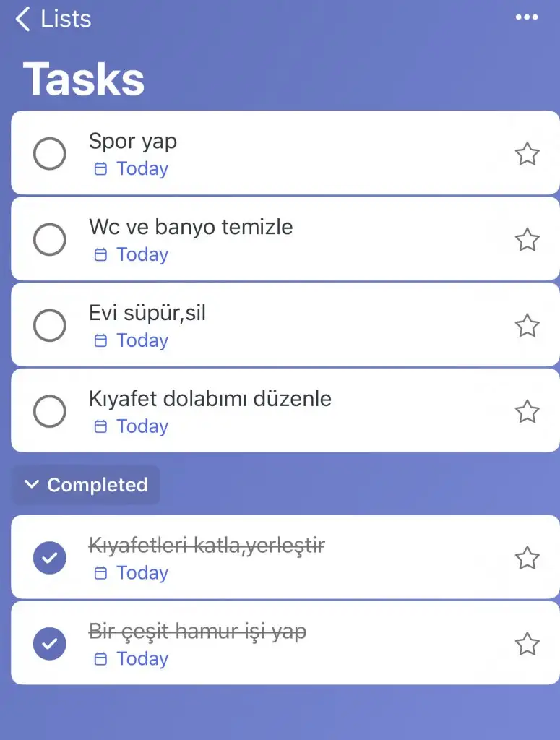Star the completed 'Kıyafetleri katla,yerleştir' task
560x740 pixels.
click(x=527, y=558)
